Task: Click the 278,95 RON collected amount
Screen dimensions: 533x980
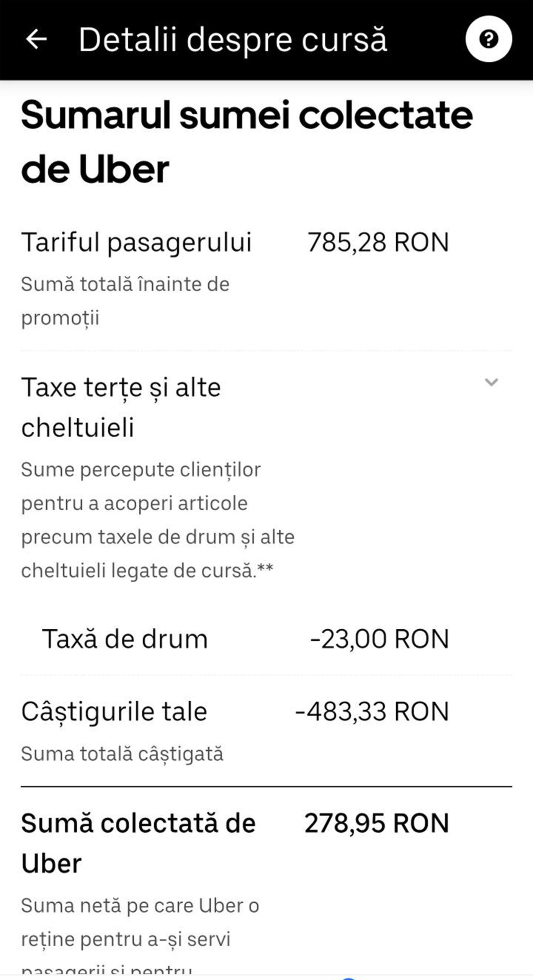Action: click(376, 823)
